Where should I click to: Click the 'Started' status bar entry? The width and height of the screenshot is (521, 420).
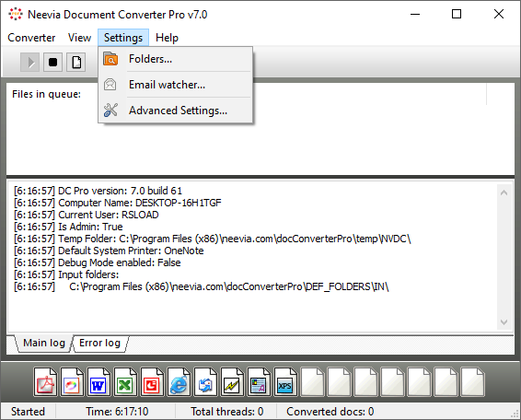[28, 412]
